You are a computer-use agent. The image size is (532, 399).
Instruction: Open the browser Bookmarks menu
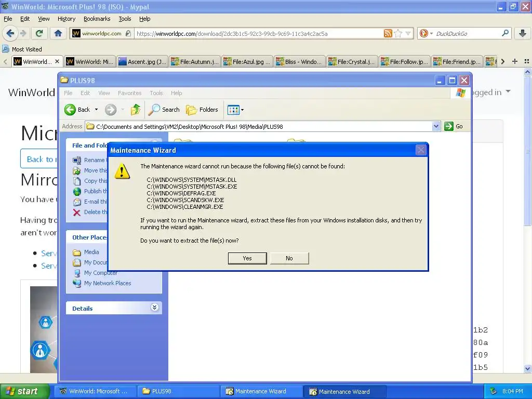(97, 19)
